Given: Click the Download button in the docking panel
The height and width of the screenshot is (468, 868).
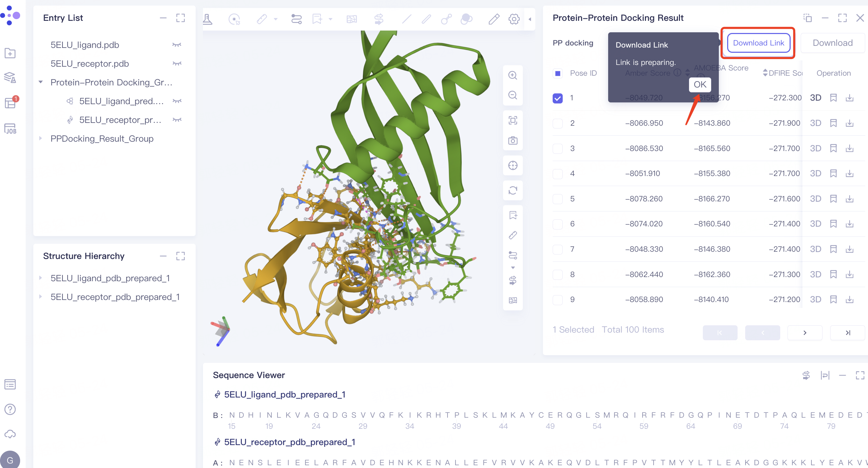Looking at the screenshot, I should click(833, 43).
